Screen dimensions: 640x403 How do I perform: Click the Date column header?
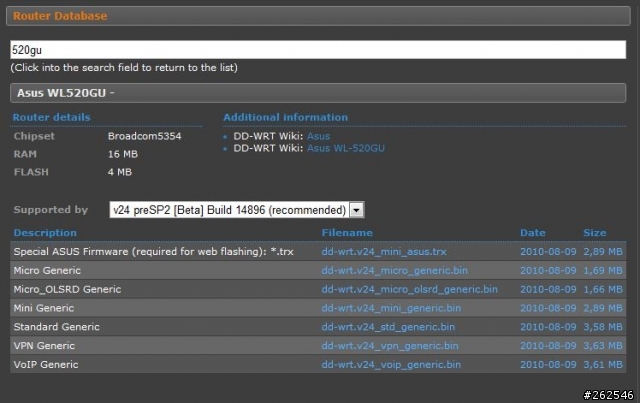click(533, 233)
